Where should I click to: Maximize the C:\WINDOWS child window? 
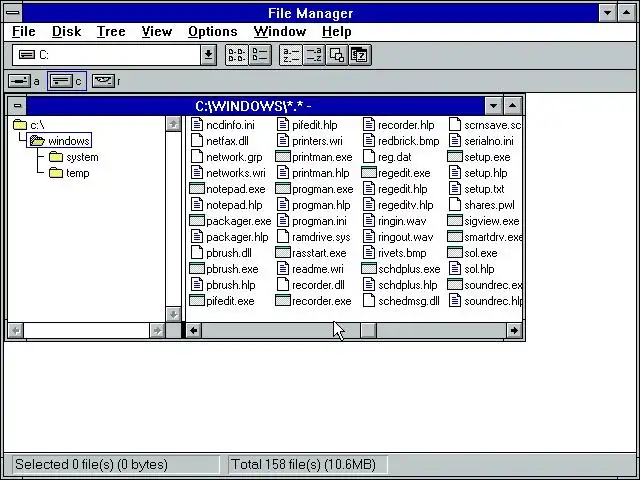(512, 106)
